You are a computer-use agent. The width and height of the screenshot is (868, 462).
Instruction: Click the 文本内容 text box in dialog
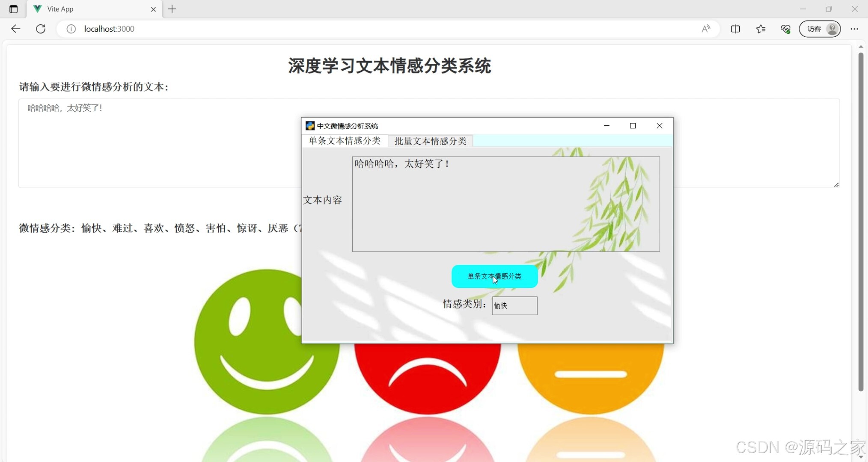(x=505, y=204)
